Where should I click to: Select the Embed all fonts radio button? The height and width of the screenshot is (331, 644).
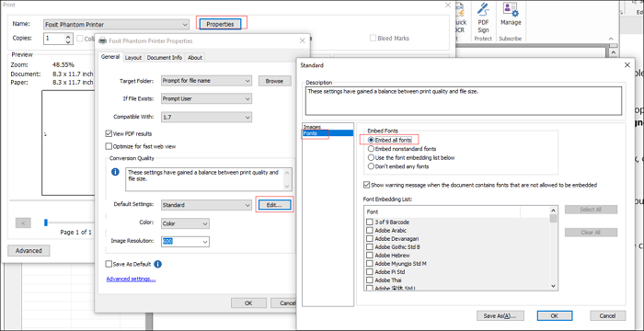click(x=372, y=141)
